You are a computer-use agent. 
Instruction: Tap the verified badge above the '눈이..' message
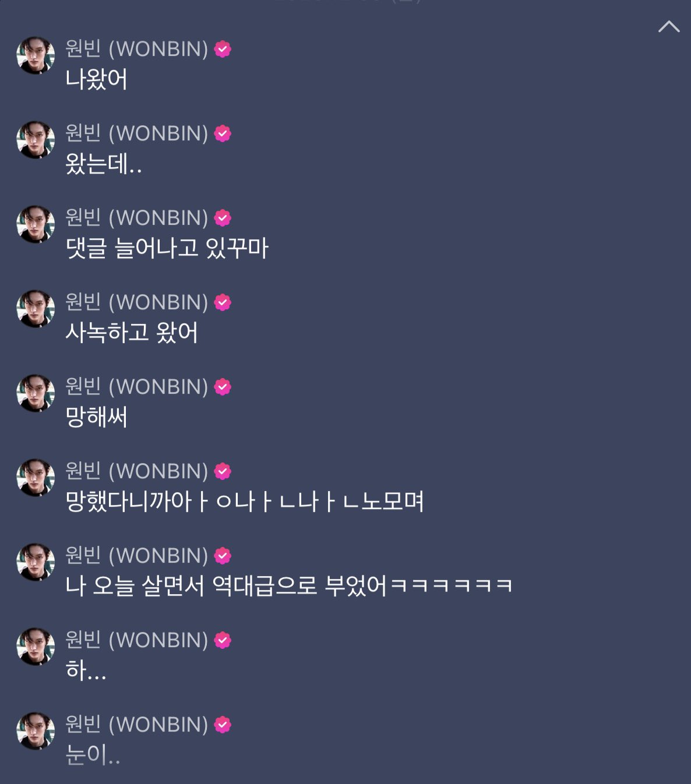pyautogui.click(x=223, y=725)
